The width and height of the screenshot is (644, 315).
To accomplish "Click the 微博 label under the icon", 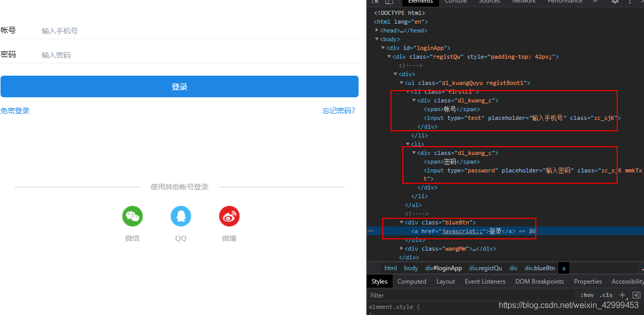I will [x=229, y=238].
